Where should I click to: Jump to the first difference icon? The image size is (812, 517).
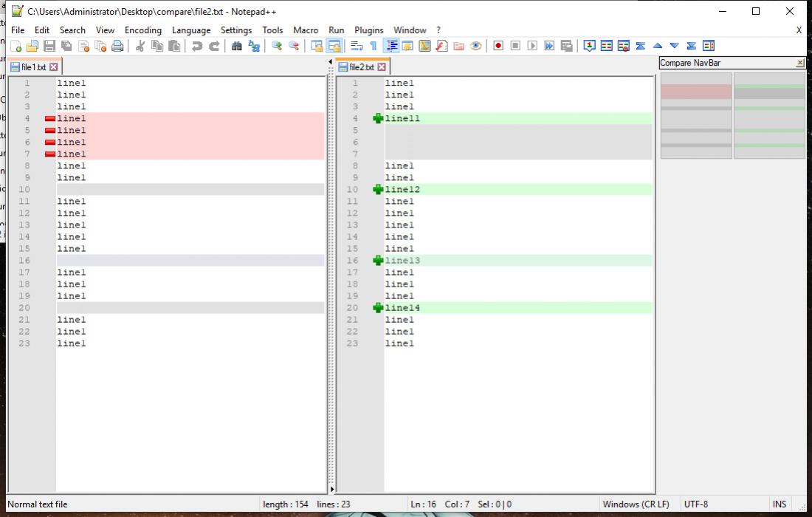(641, 46)
